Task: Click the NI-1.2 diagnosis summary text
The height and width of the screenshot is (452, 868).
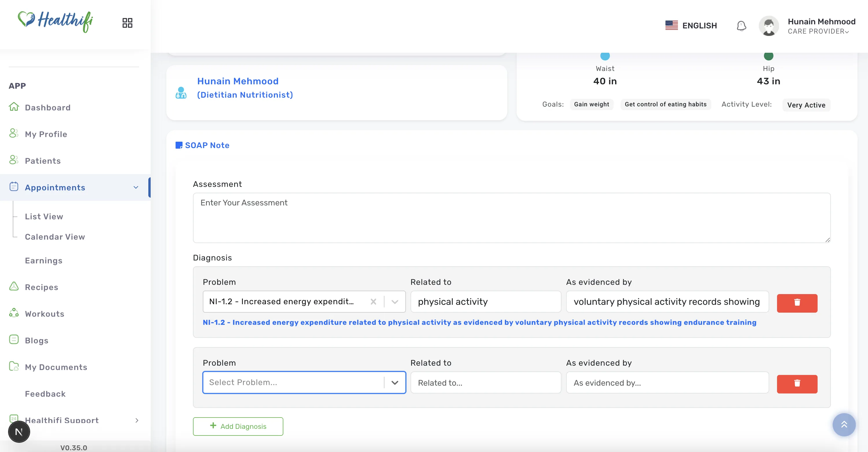Action: 479,322
